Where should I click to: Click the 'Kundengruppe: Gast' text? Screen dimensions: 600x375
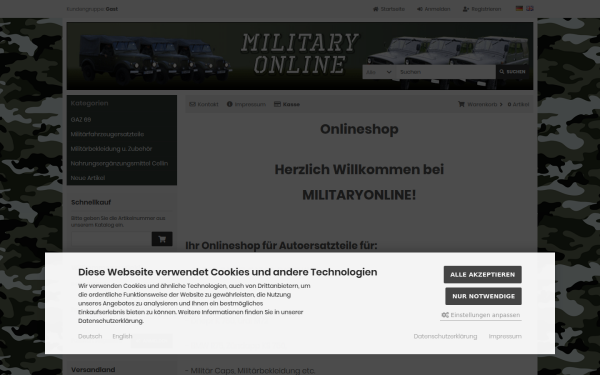(x=92, y=9)
